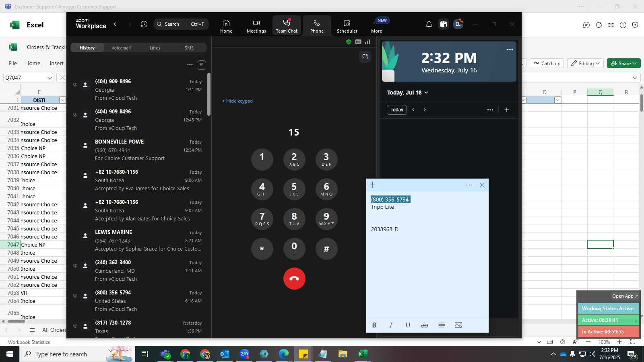Toggle strikethrough in sticky note
Screen dimensions: 644x362
click(x=424, y=325)
